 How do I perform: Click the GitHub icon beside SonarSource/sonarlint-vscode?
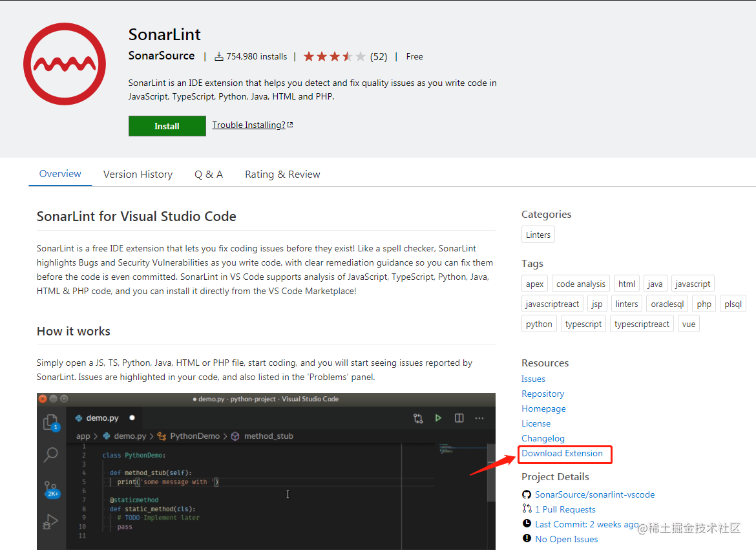(526, 494)
